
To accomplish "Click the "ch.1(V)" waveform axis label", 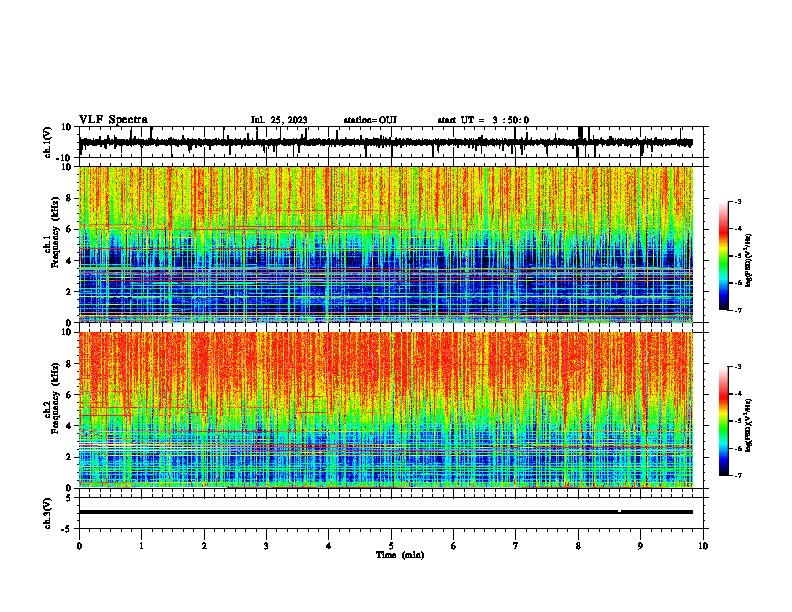I will pyautogui.click(x=48, y=142).
